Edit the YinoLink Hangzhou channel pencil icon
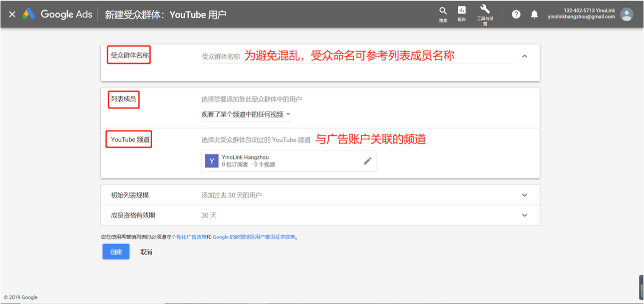Image resolution: width=644 pixels, height=304 pixels. (367, 160)
